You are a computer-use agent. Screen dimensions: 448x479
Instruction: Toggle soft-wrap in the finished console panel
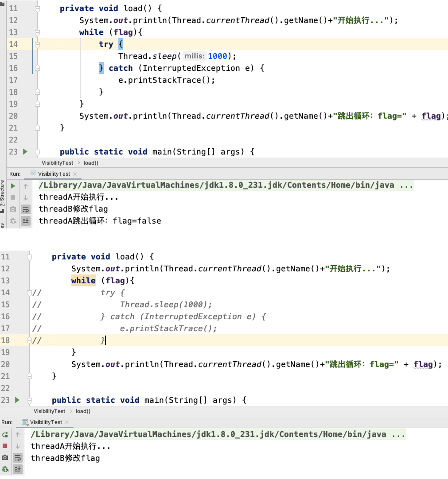pos(26,209)
